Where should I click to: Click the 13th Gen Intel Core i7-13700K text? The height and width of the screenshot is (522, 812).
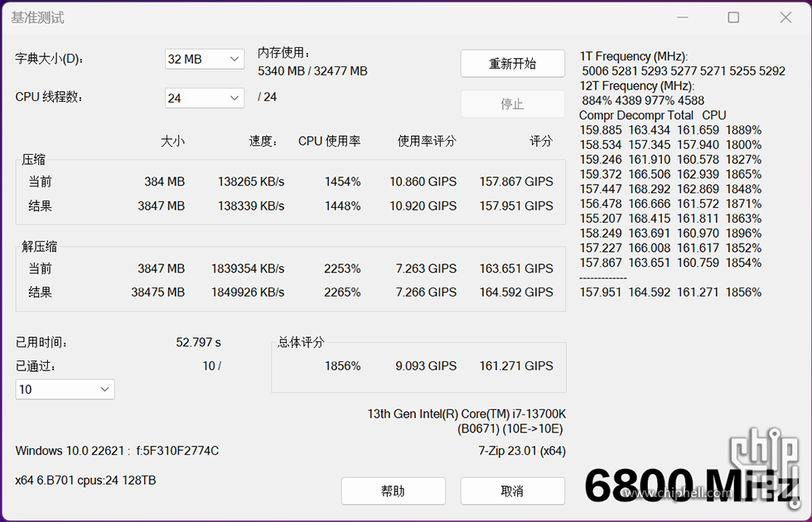[x=466, y=414]
